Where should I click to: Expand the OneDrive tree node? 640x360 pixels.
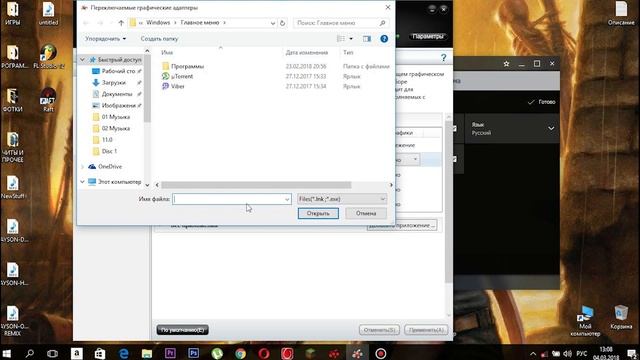click(x=82, y=167)
